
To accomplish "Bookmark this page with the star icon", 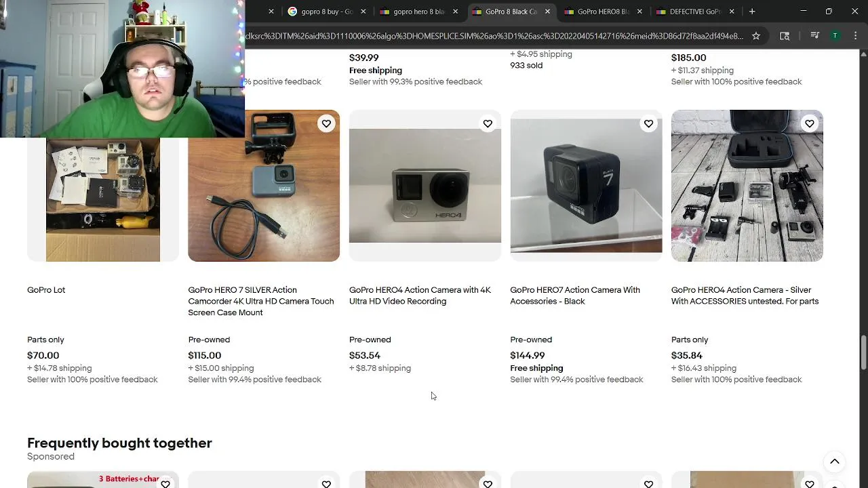I will click(x=756, y=36).
